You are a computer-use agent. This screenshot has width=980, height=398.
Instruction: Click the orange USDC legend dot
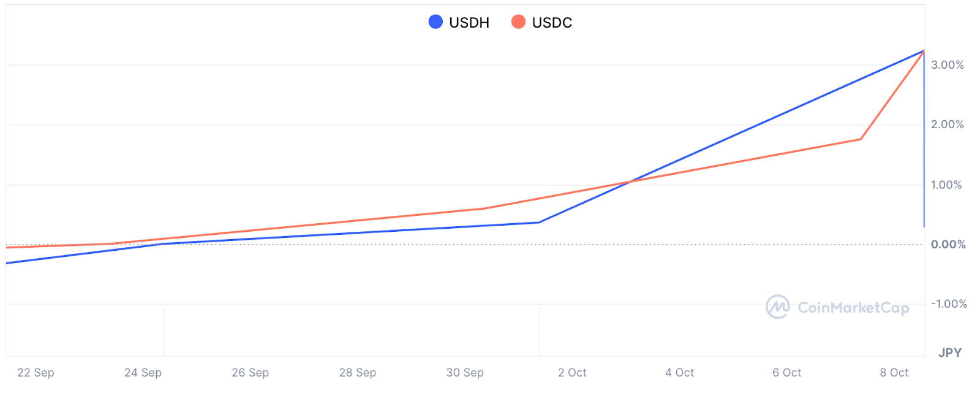click(x=518, y=22)
